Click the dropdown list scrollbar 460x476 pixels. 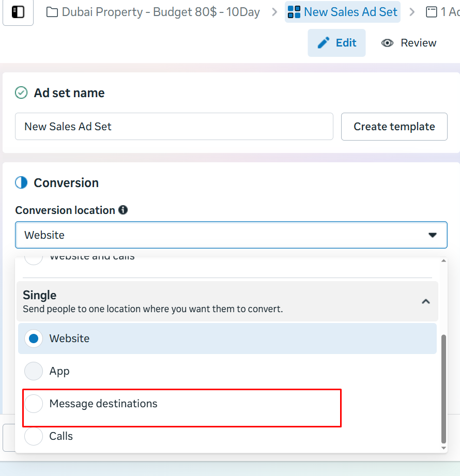click(443, 388)
